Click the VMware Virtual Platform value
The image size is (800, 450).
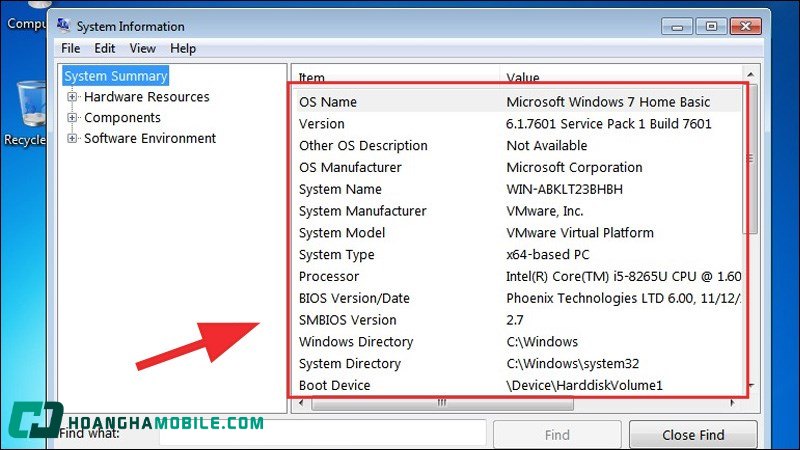point(580,233)
